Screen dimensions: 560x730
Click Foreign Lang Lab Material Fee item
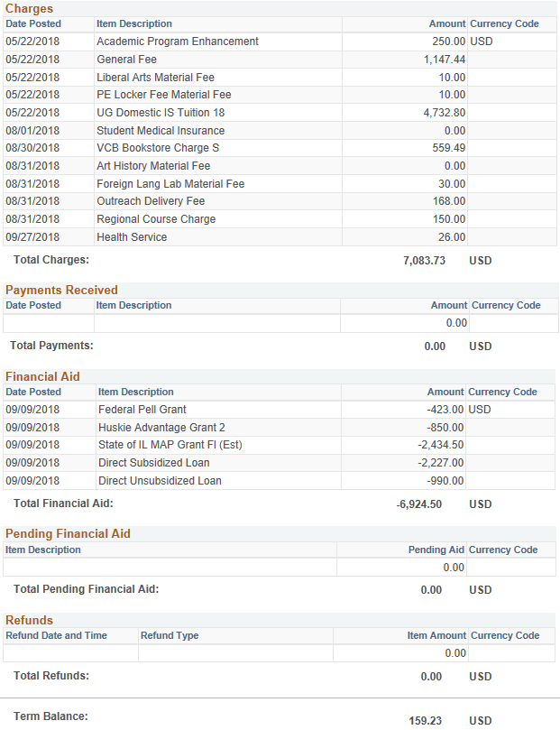coord(170,184)
